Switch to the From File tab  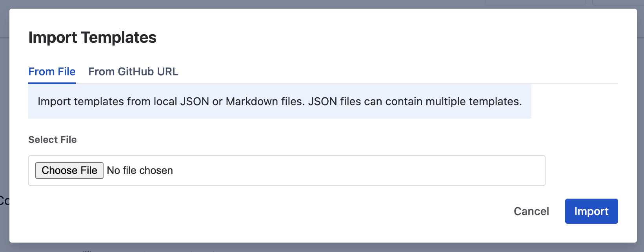tap(52, 71)
